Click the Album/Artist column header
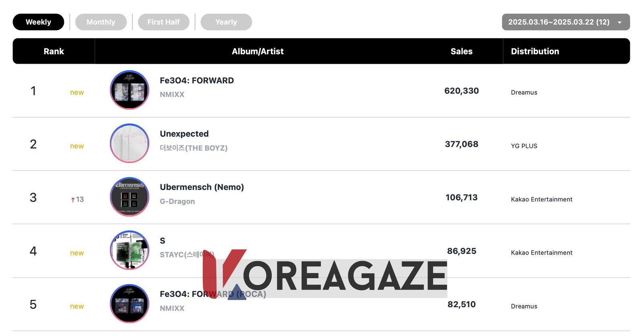 click(258, 52)
